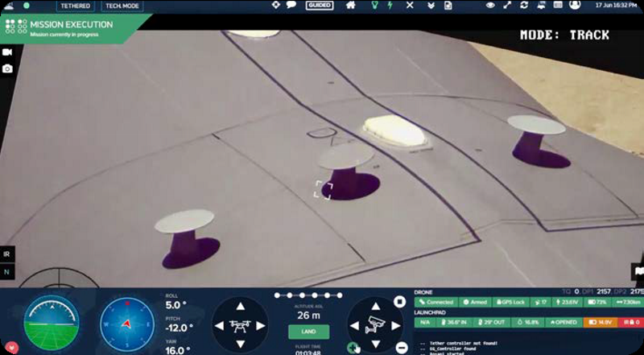Click the crosshair target icon in top bar
644x355 pixels.
click(x=277, y=6)
